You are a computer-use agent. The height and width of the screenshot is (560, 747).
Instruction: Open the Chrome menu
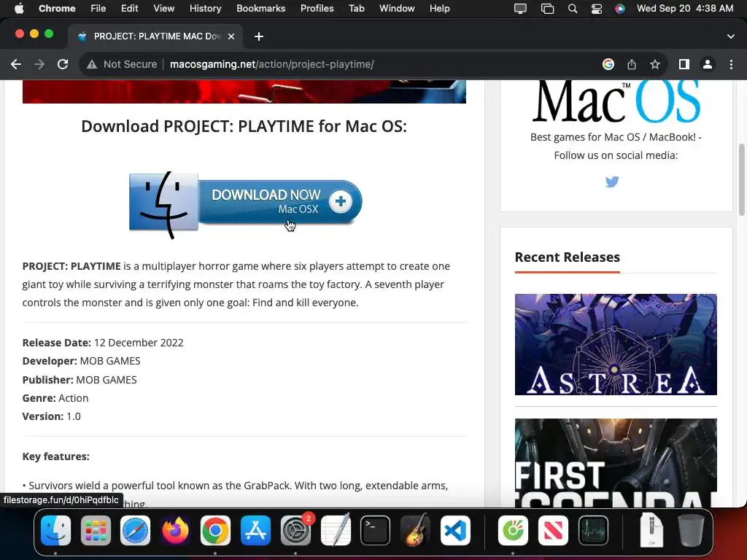click(57, 9)
